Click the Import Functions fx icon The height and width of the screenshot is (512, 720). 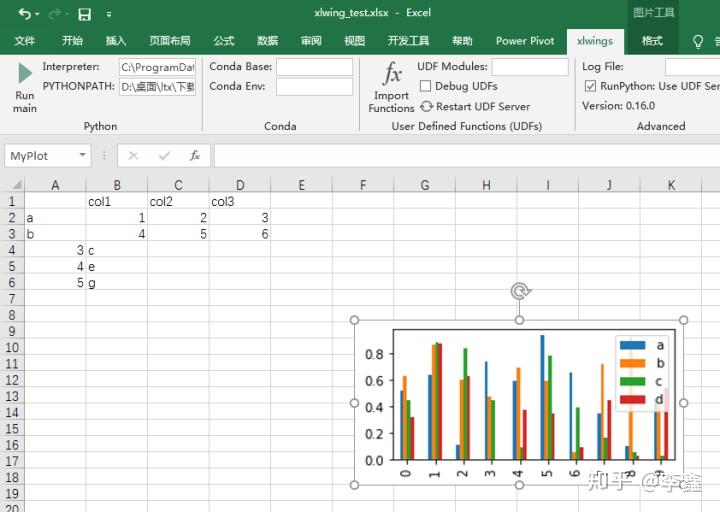(x=392, y=73)
